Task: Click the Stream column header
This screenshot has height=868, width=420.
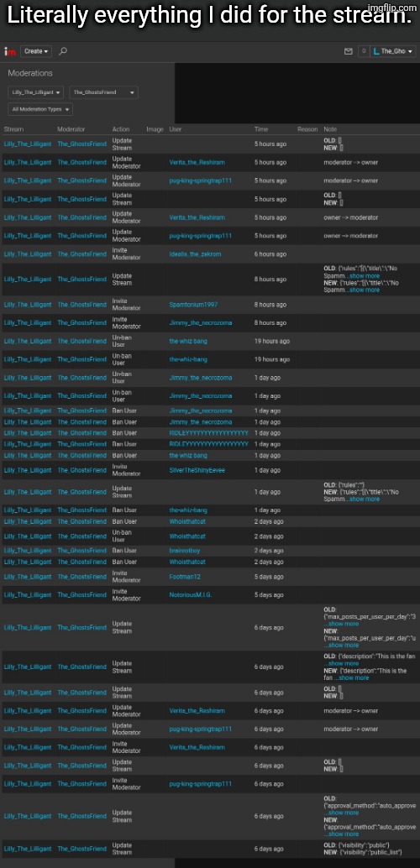Action: pyautogui.click(x=13, y=129)
